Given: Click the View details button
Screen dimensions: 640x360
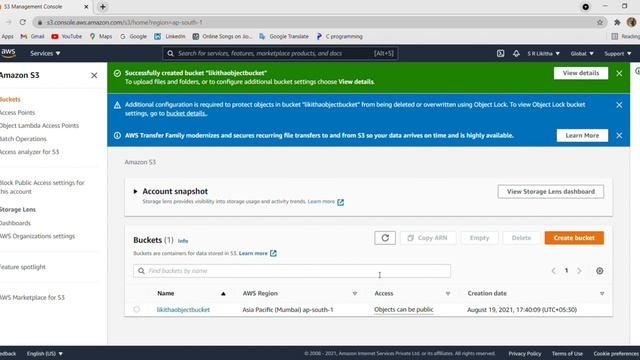Looking at the screenshot, I should point(581,73).
